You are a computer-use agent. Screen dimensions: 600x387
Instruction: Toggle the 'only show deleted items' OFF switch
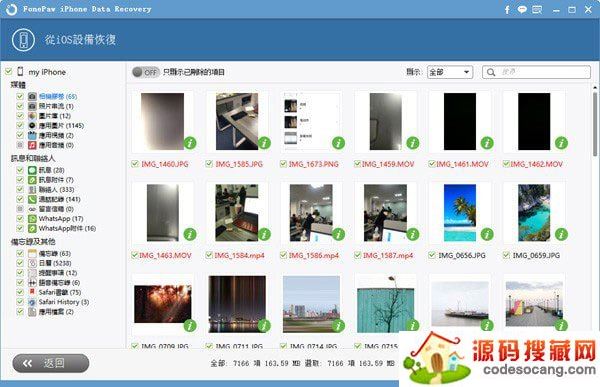145,72
